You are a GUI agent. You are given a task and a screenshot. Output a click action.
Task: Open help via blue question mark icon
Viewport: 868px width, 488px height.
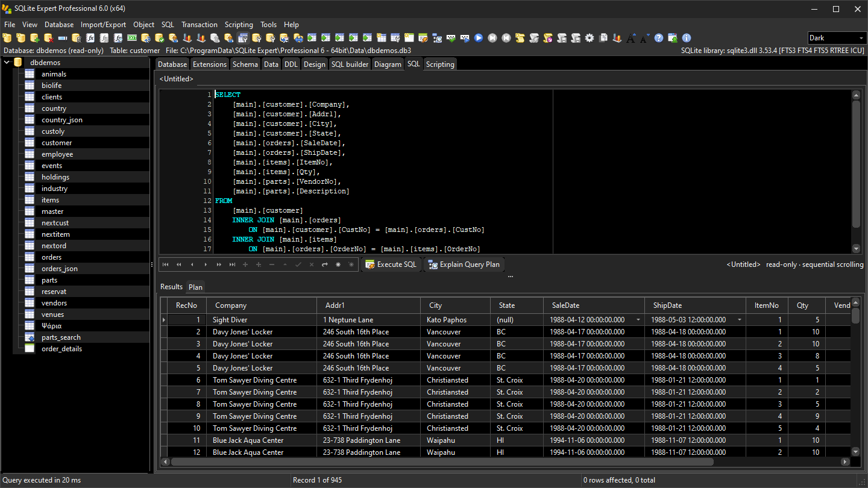click(659, 38)
